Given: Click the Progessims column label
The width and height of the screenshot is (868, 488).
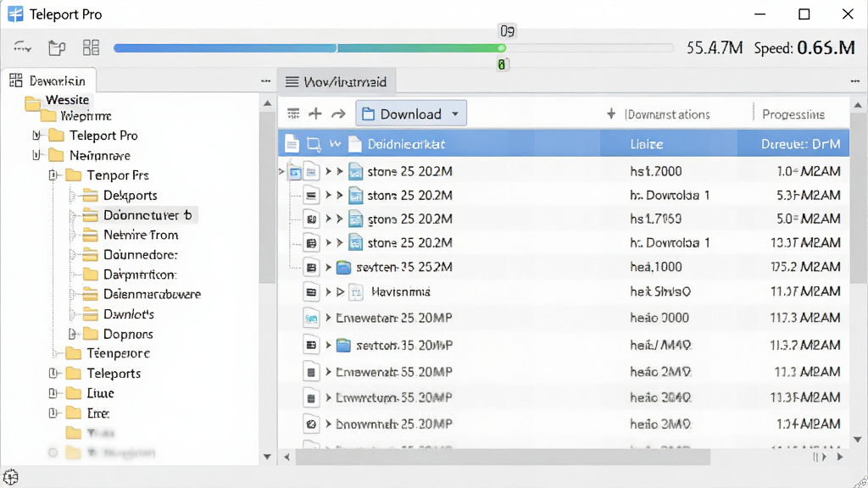Looking at the screenshot, I should (x=793, y=114).
